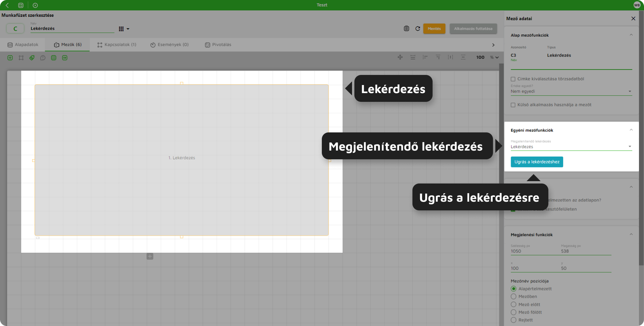
Task: Click the exclamation notice icon in the field toolbar
Action: [x=43, y=58]
